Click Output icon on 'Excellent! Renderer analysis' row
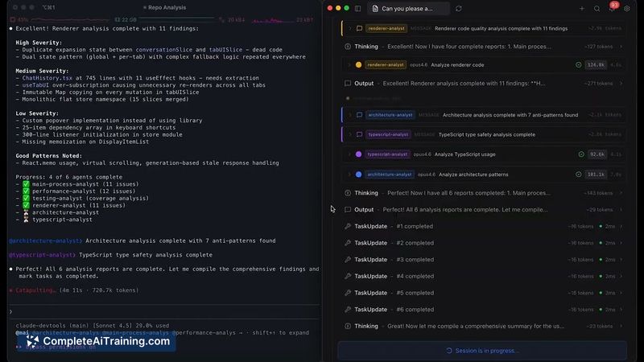644x362 pixels. point(348,84)
